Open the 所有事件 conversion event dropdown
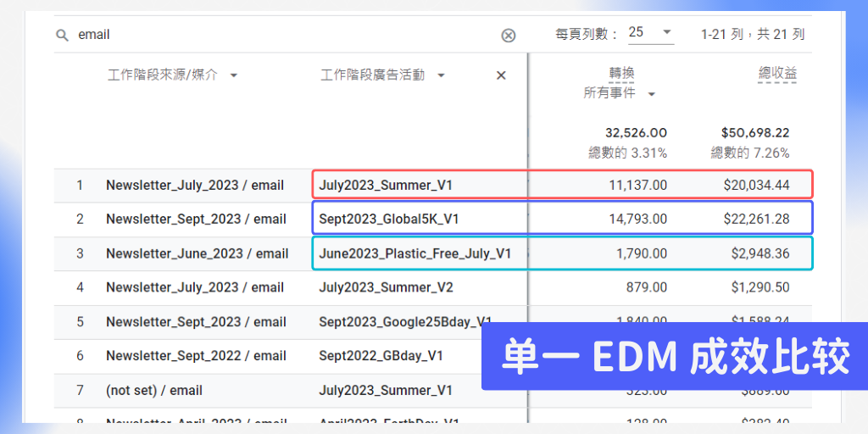The height and width of the screenshot is (434, 868). (651, 94)
